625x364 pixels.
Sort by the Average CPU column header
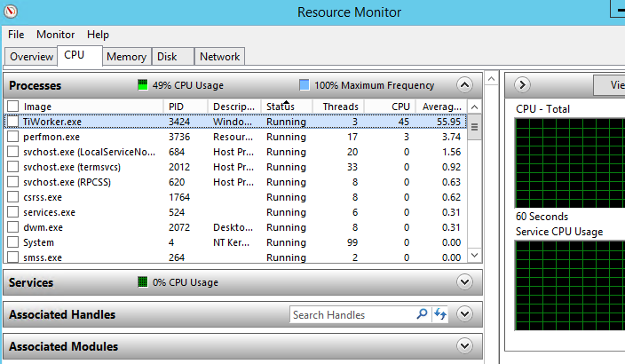click(441, 107)
